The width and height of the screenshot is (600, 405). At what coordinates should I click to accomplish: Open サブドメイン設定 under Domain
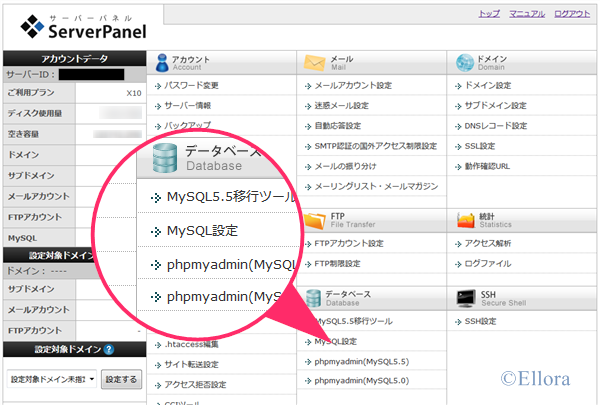pyautogui.click(x=495, y=106)
